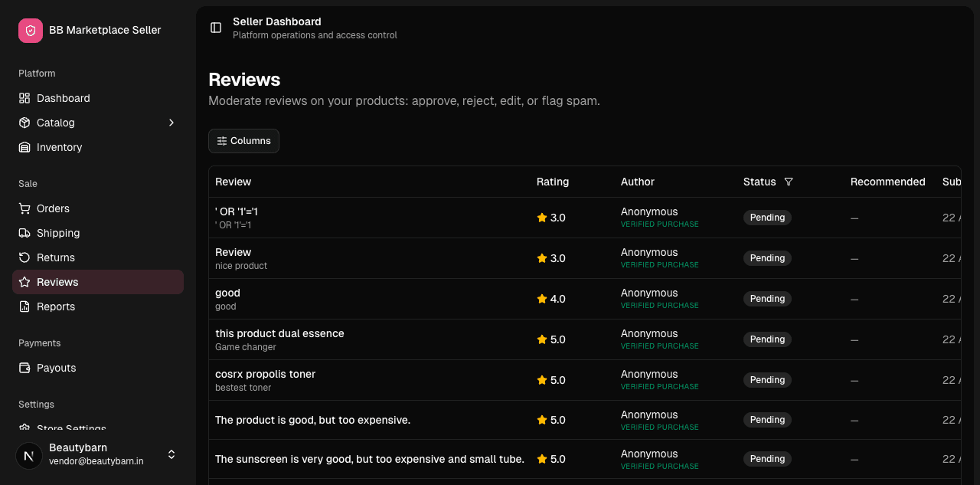The height and width of the screenshot is (485, 980).
Task: Open the review "cosrx propolis toner"
Action: [265, 374]
